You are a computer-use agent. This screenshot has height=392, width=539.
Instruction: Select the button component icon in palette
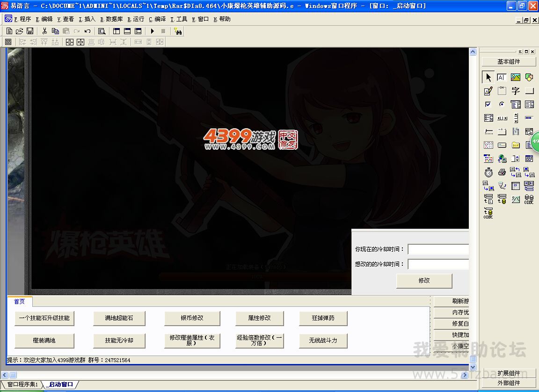[x=529, y=91]
